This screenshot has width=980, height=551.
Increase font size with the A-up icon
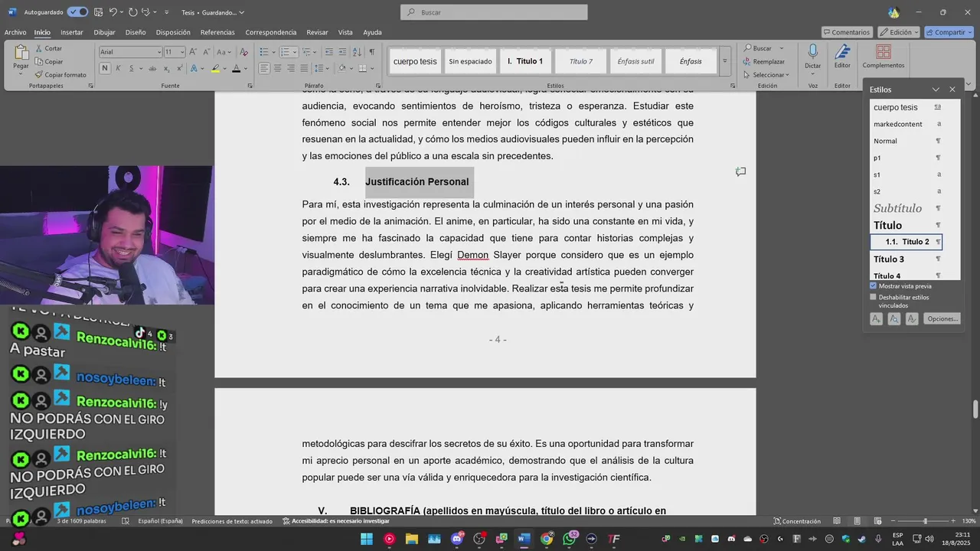pos(193,52)
